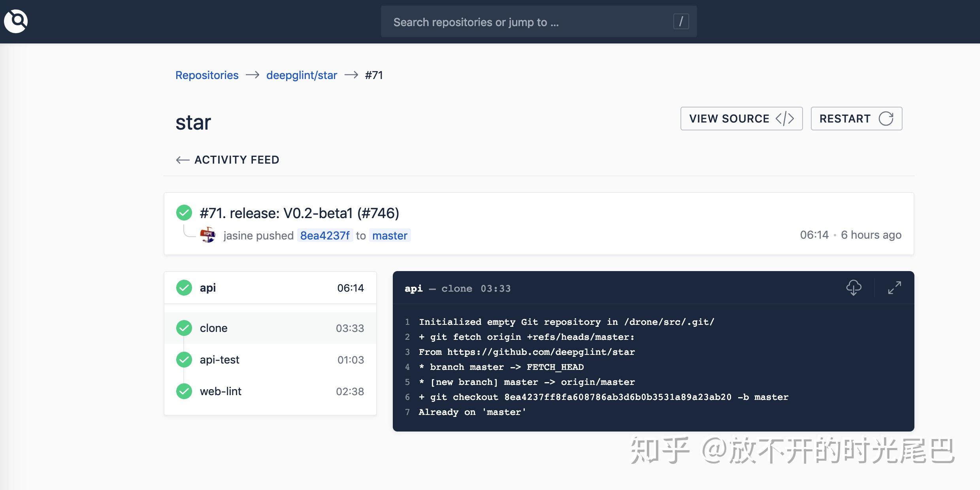The height and width of the screenshot is (490, 980).
Task: Open the Repositories breadcrumb link
Action: (x=207, y=75)
